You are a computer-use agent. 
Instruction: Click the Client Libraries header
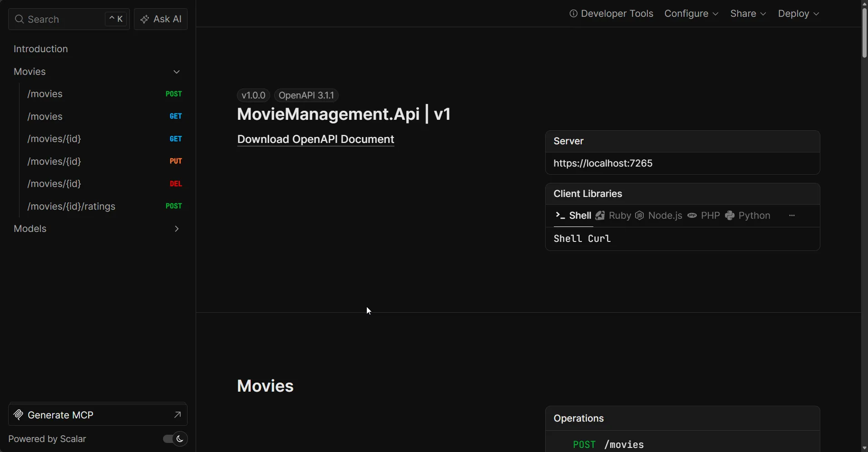click(683, 194)
